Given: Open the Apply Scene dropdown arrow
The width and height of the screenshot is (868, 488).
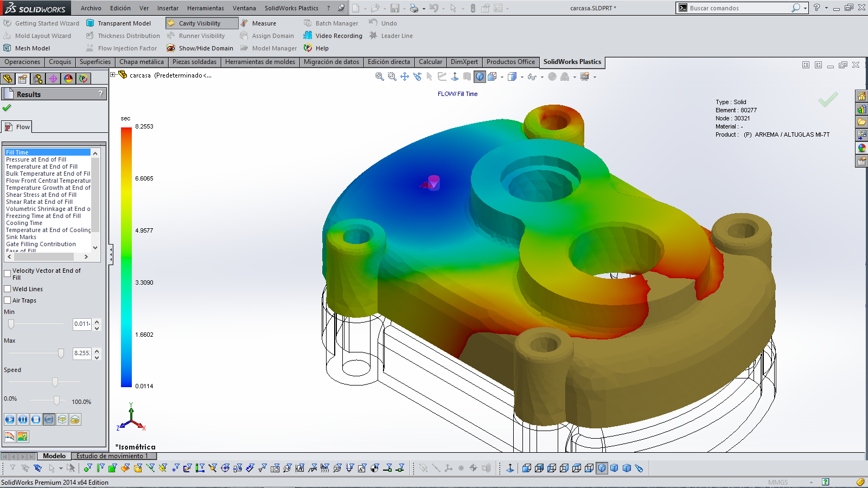Looking at the screenshot, I should (x=575, y=77).
